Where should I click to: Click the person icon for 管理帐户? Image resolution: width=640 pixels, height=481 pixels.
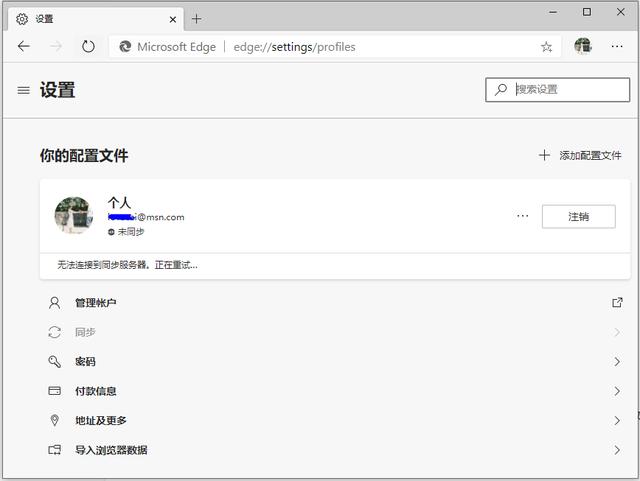tap(54, 303)
